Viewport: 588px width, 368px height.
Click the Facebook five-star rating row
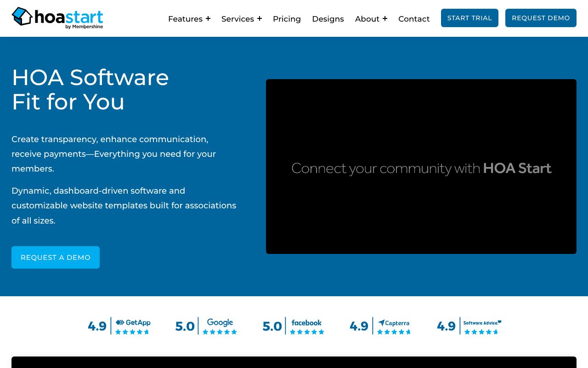[307, 332]
